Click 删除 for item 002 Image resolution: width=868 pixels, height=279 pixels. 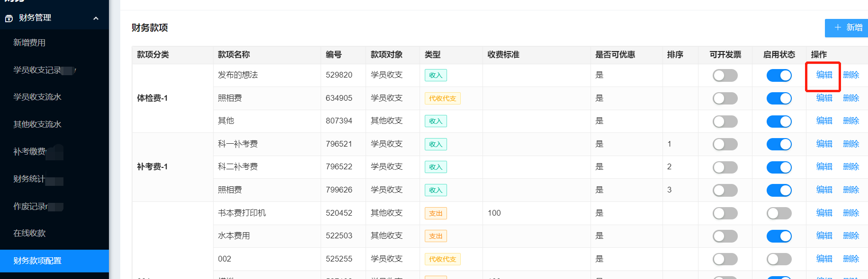pos(851,259)
